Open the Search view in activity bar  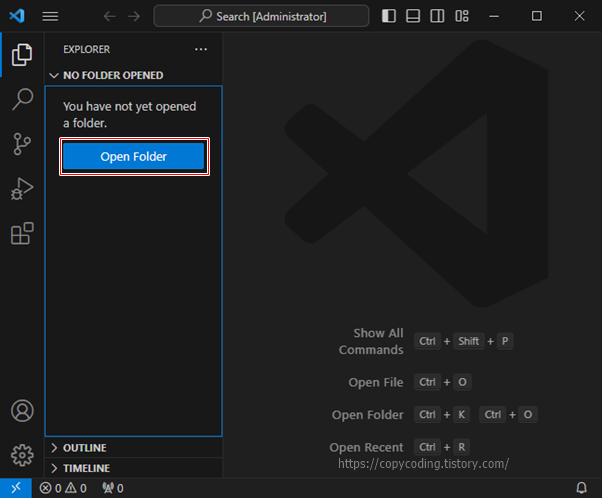click(x=22, y=99)
